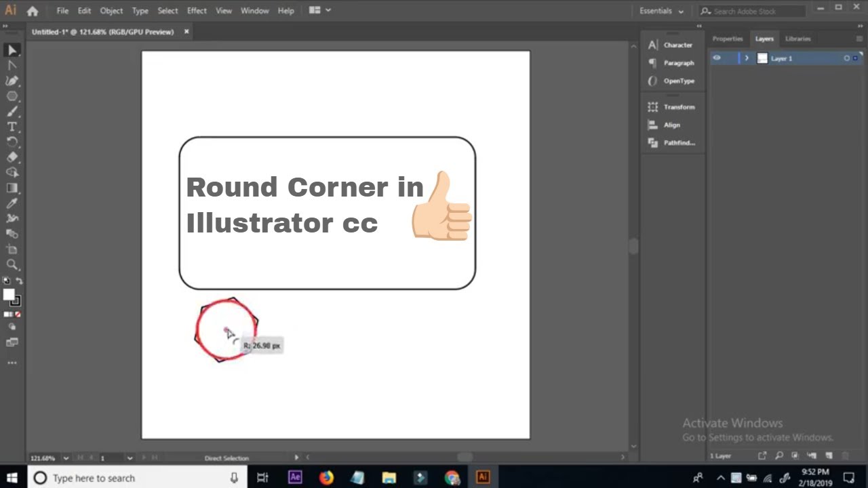Swap fill and stroke colors
868x488 pixels.
click(19, 281)
